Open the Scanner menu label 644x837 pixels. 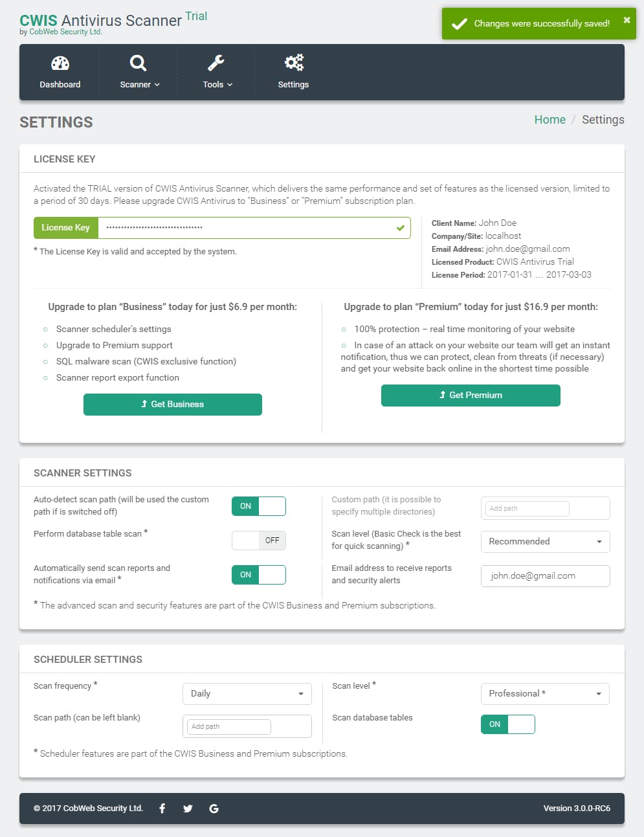click(x=139, y=85)
